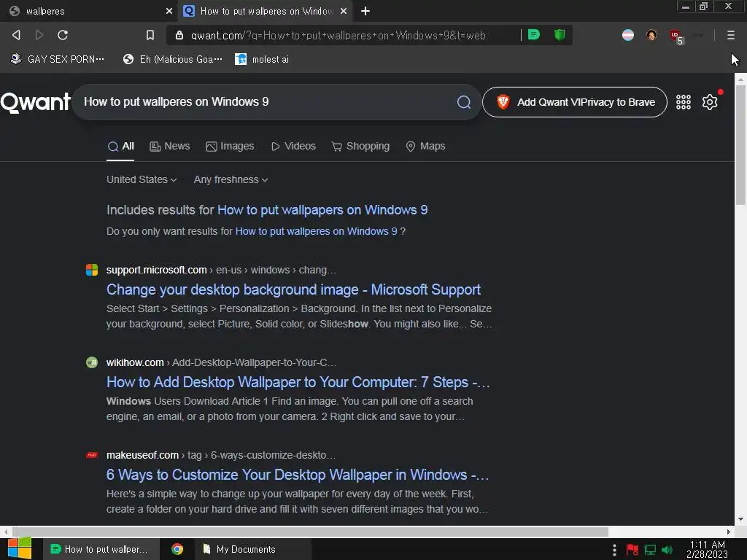This screenshot has height=560, width=747.
Task: Open the Chrome icon in taskbar
Action: click(x=177, y=549)
